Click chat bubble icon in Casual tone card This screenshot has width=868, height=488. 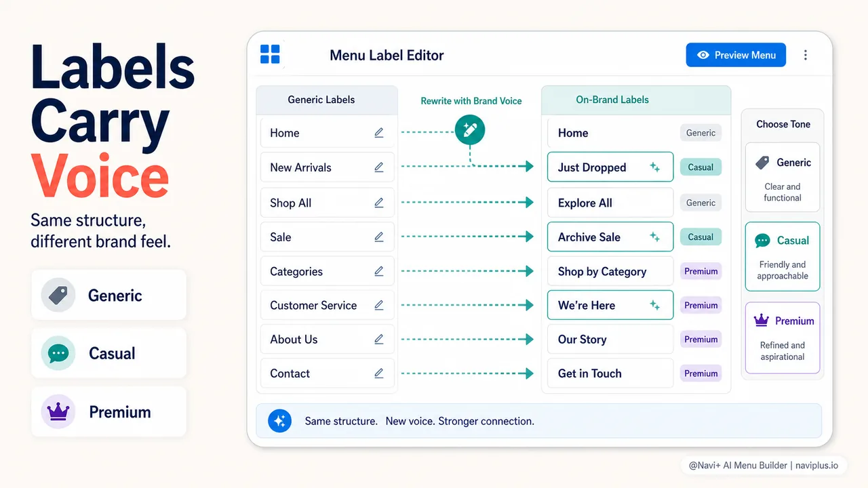[x=762, y=241]
